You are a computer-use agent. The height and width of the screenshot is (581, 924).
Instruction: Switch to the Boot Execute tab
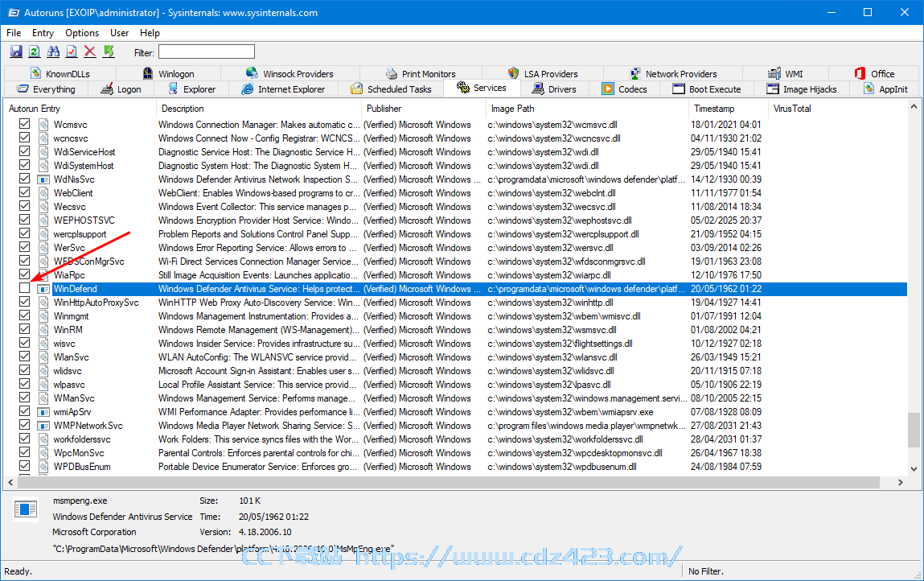(708, 89)
